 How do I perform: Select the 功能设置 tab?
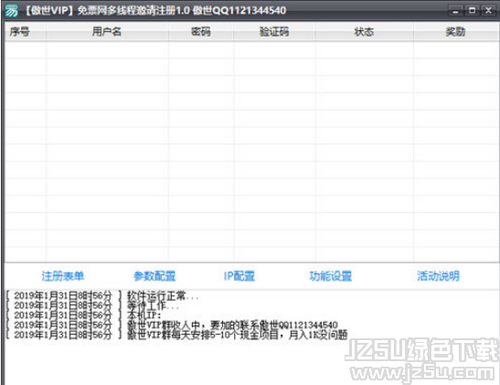pyautogui.click(x=331, y=276)
